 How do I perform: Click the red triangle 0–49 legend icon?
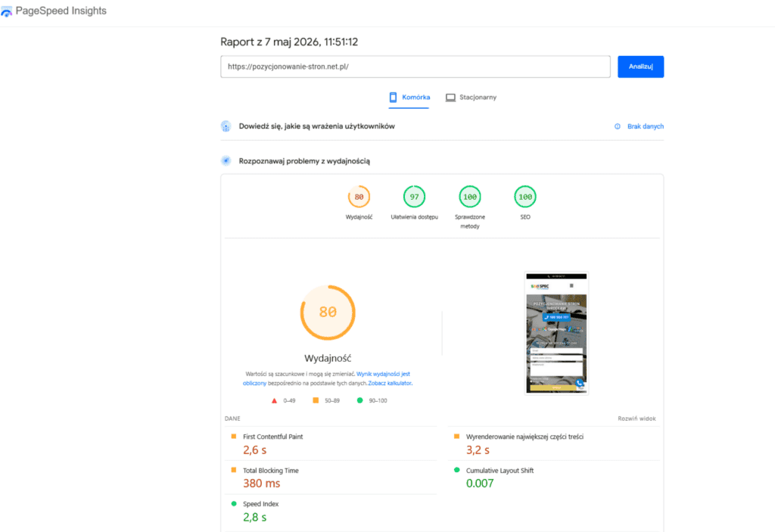point(274,401)
